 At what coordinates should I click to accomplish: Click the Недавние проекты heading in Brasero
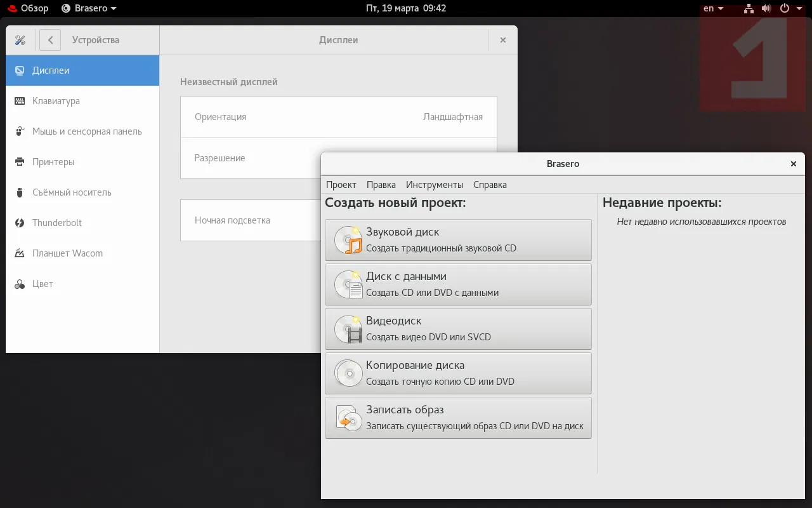coord(662,203)
